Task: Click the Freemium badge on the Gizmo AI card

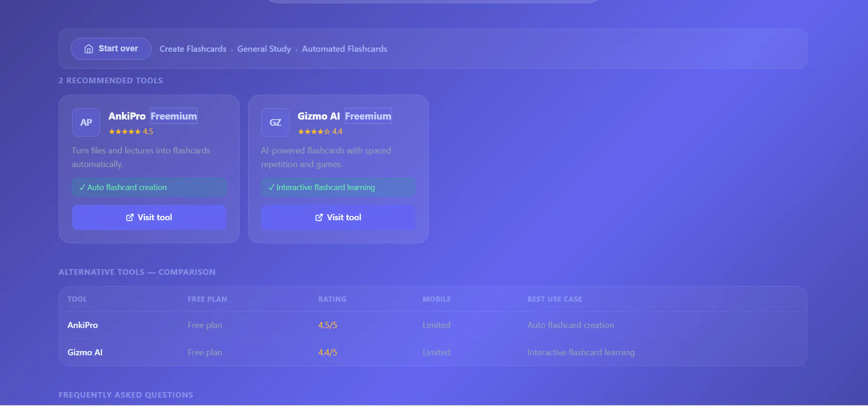Action: pyautogui.click(x=368, y=116)
